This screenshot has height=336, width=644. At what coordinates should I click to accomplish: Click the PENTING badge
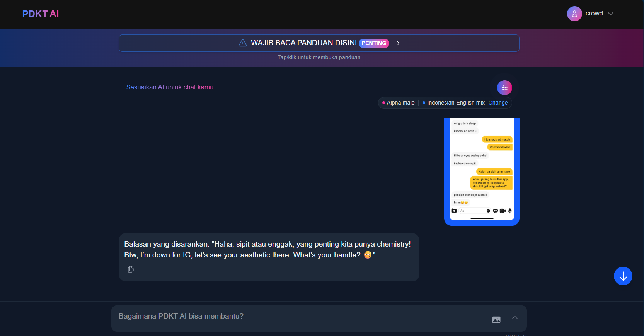click(x=374, y=43)
